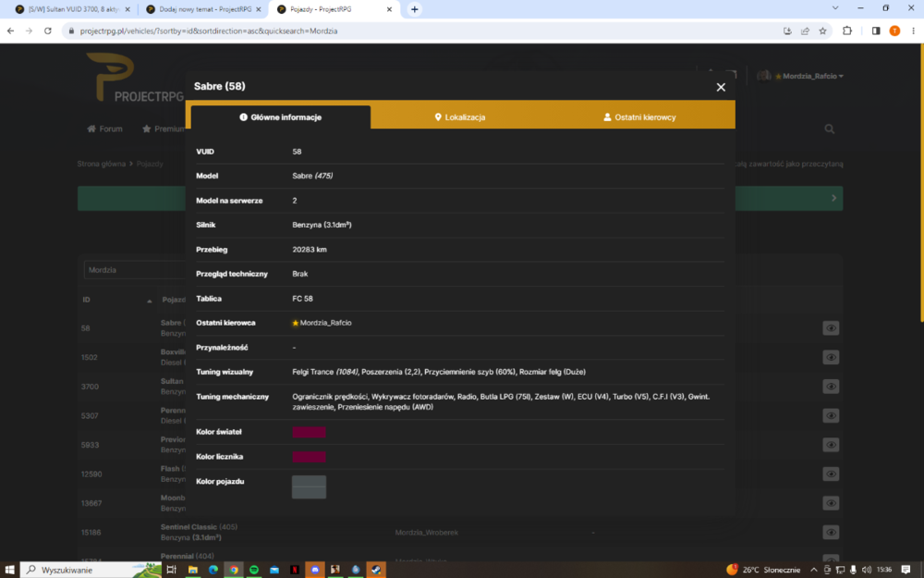This screenshot has width=924, height=578.
Task: Switch to the Sultan VUID 3700 browser tab
Action: [72, 9]
